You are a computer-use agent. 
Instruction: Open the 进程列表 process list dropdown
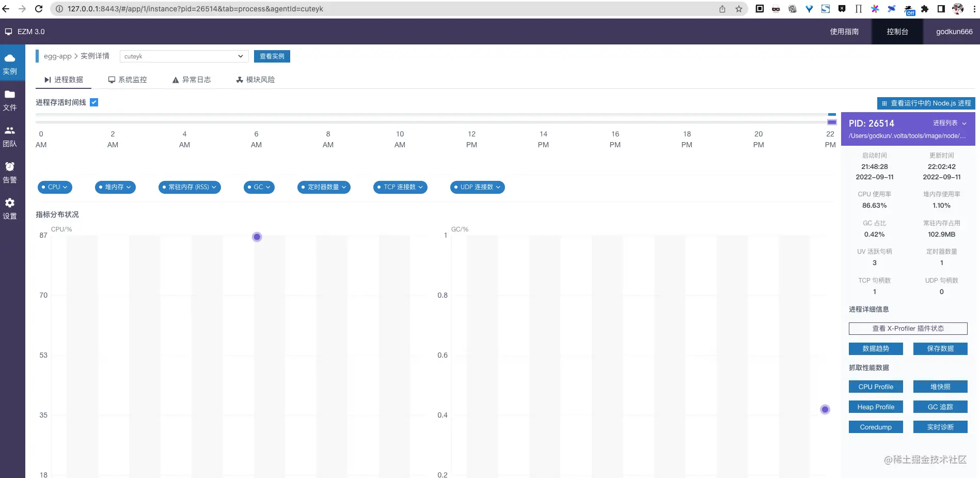950,123
